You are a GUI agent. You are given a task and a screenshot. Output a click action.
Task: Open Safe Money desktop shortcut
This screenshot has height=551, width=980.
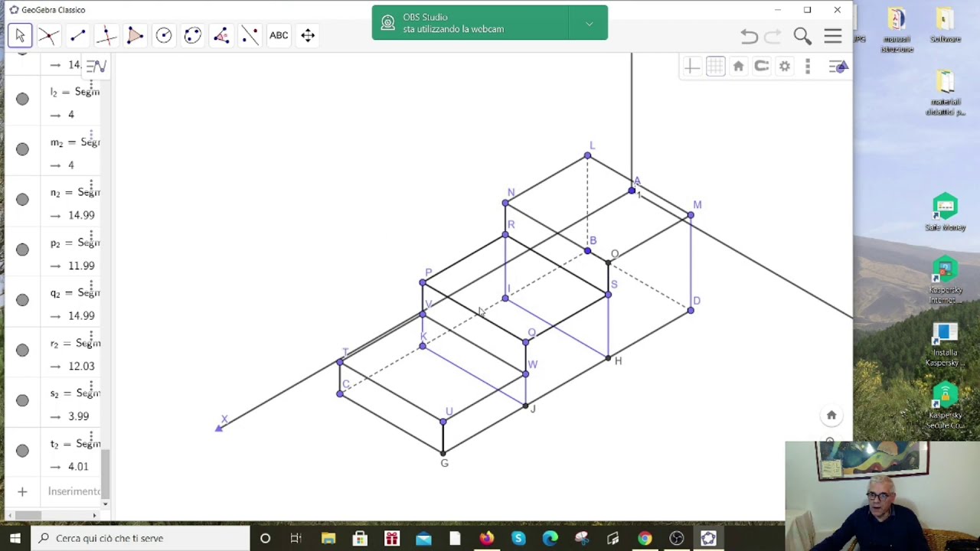pyautogui.click(x=945, y=212)
